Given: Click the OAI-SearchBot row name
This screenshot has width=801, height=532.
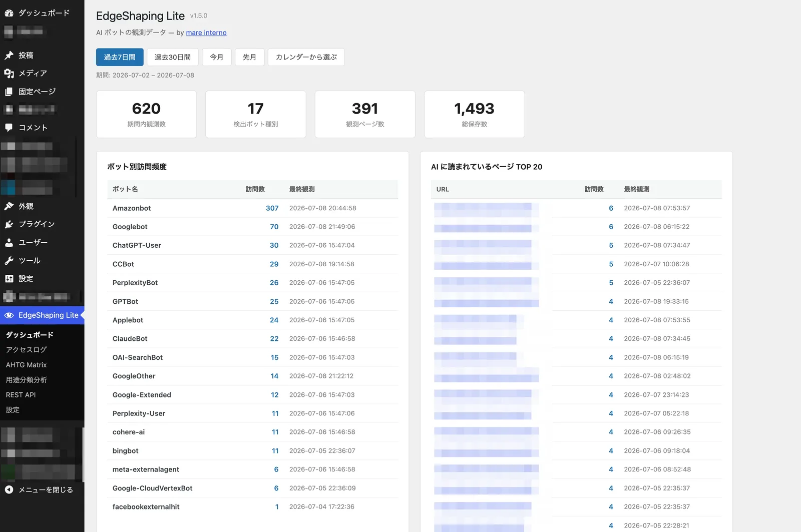Looking at the screenshot, I should (138, 357).
